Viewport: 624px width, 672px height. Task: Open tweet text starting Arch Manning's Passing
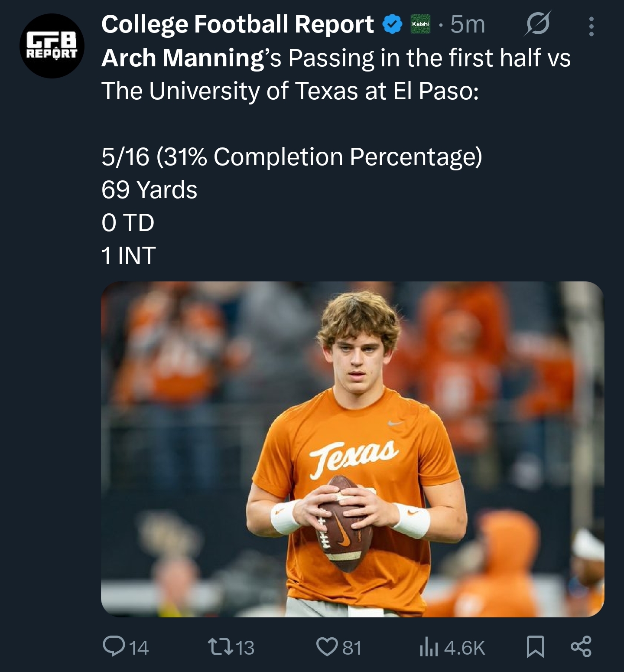pyautogui.click(x=336, y=74)
